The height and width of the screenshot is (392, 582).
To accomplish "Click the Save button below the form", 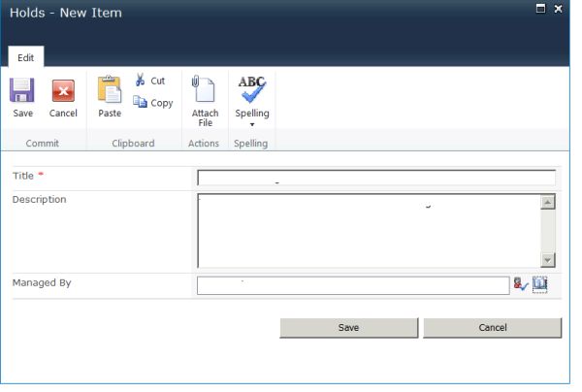I will point(349,328).
